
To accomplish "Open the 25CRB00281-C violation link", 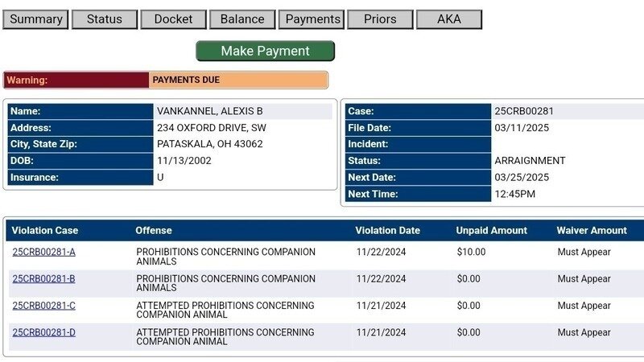I will pyautogui.click(x=43, y=306).
